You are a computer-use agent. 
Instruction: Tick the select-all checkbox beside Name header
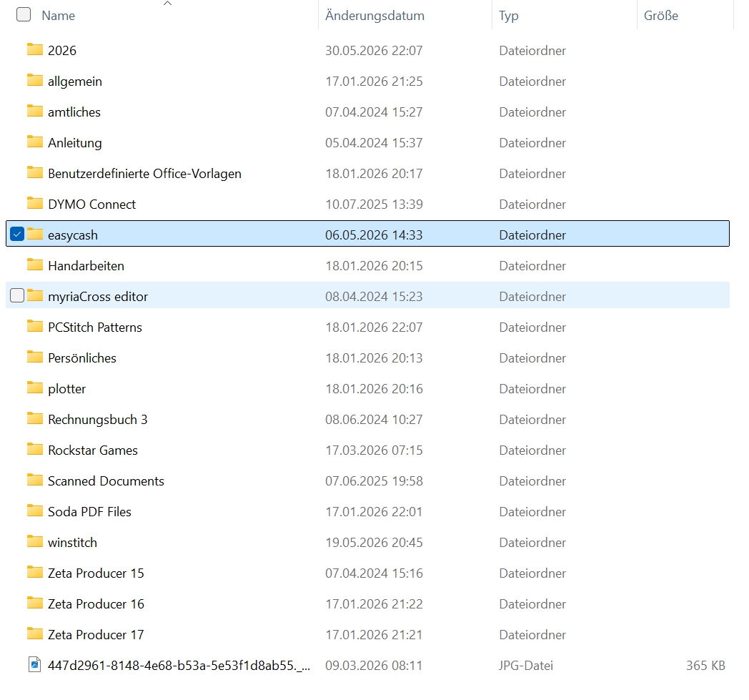24,15
